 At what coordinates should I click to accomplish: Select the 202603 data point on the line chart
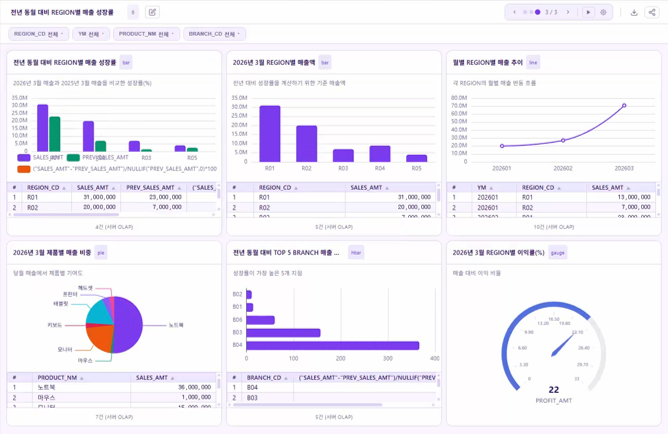(x=624, y=105)
